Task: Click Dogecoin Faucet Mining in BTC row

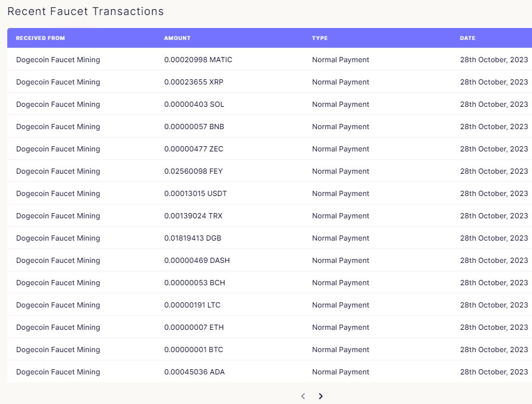Action: 58,350
